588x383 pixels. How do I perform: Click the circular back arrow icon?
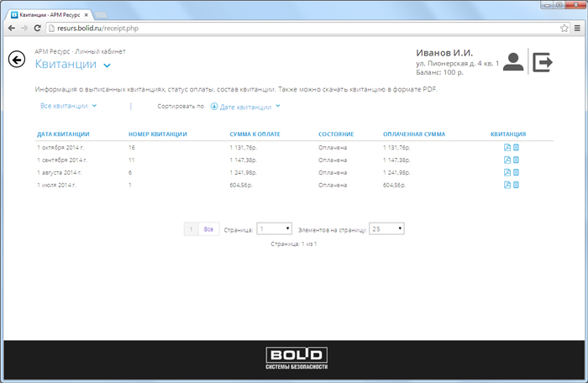[x=16, y=60]
